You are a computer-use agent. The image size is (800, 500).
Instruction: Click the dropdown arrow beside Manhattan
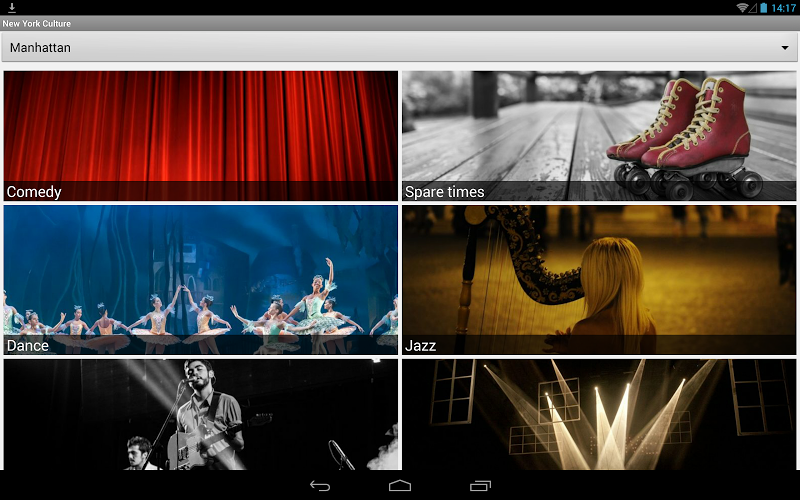tap(785, 47)
